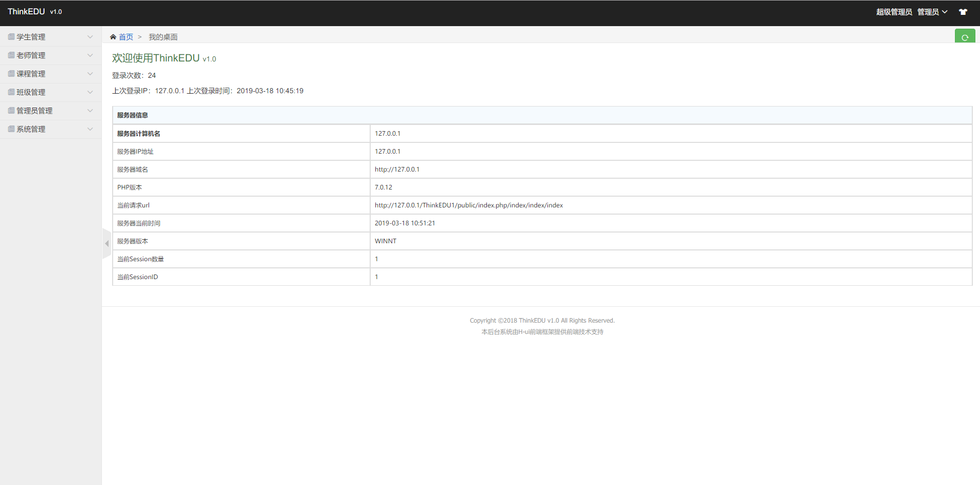Click the 系统管理 list icon
The image size is (980, 485).
pyautogui.click(x=11, y=129)
